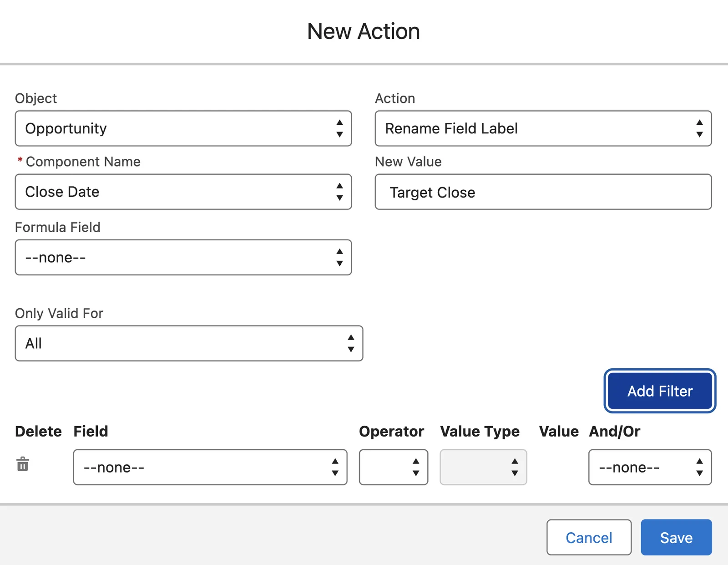Viewport: 728px width, 565px height.
Task: Open the Formula Field dropdown
Action: (x=183, y=257)
